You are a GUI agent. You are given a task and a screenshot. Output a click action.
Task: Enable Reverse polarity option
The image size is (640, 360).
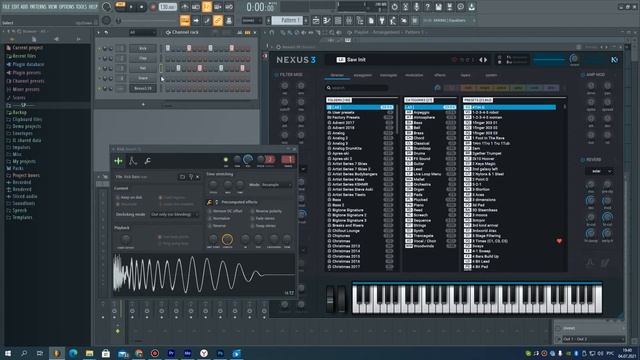click(x=266, y=211)
